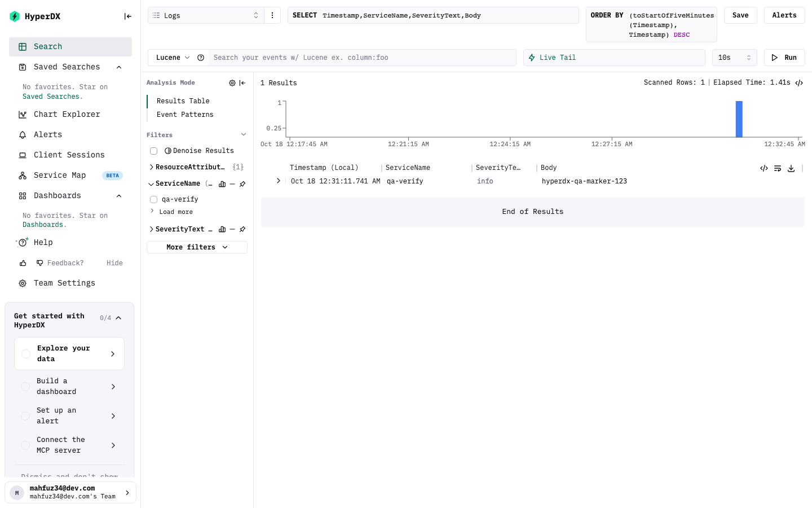Collapse the main sidebar navigation
The height and width of the screenshot is (508, 812).
128,16
